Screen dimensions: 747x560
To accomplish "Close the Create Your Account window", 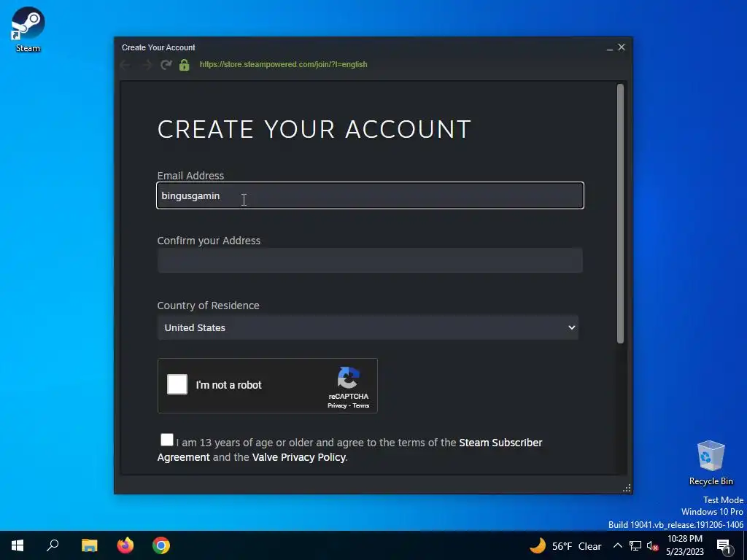I will pyautogui.click(x=622, y=47).
